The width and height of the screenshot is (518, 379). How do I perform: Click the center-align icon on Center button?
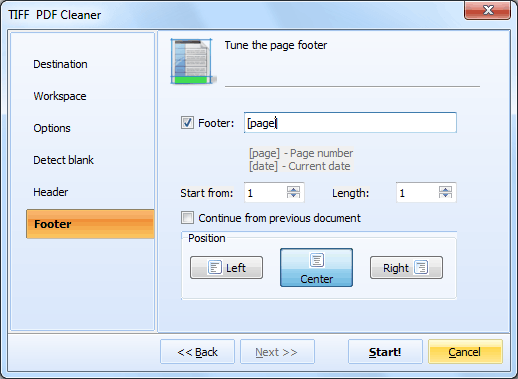click(x=317, y=260)
